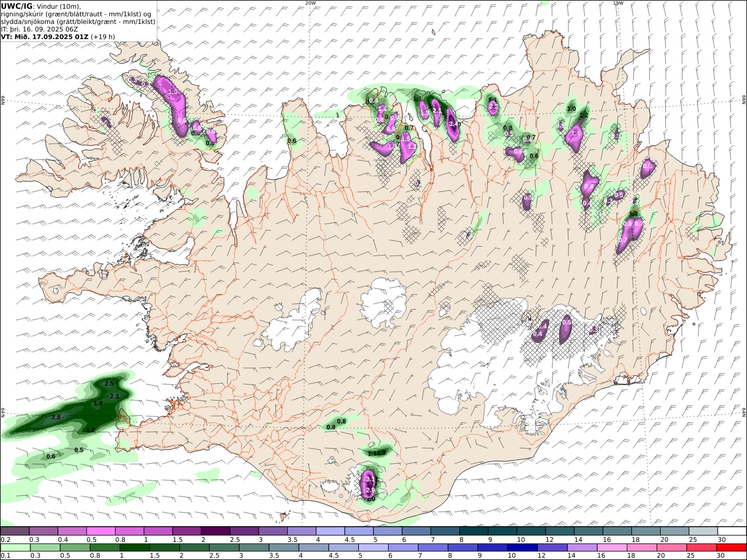The image size is (747, 560).
Task: Click the "3.49" precipitation value on map
Action: [455, 124]
